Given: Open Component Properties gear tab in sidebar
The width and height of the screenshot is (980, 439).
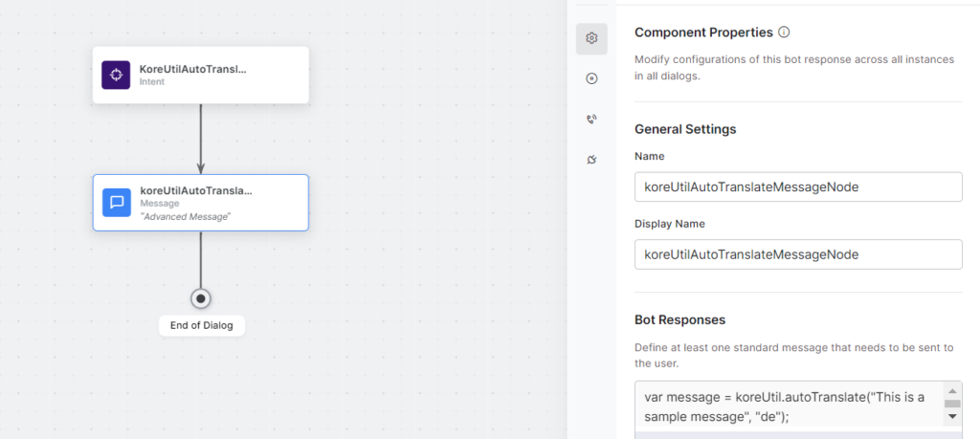Looking at the screenshot, I should click(591, 38).
